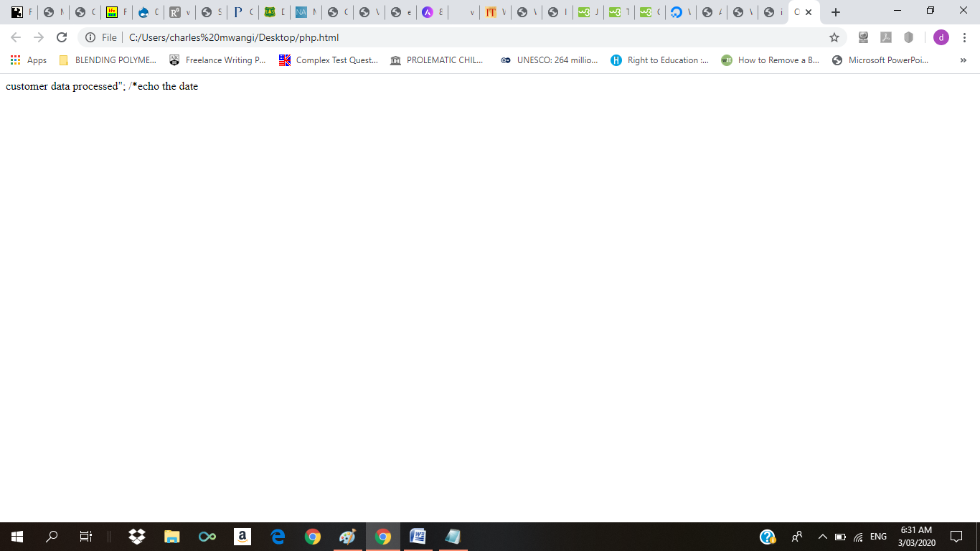Reload the current page
Viewport: 980px width, 551px height.
coord(62,37)
